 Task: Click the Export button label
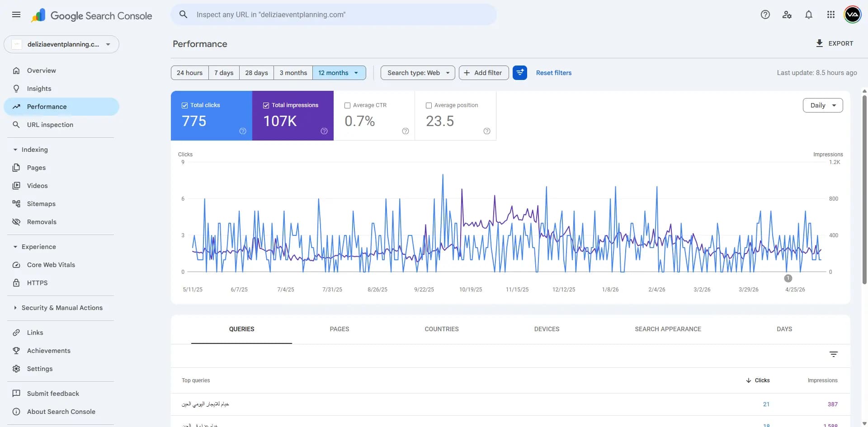[x=841, y=43]
